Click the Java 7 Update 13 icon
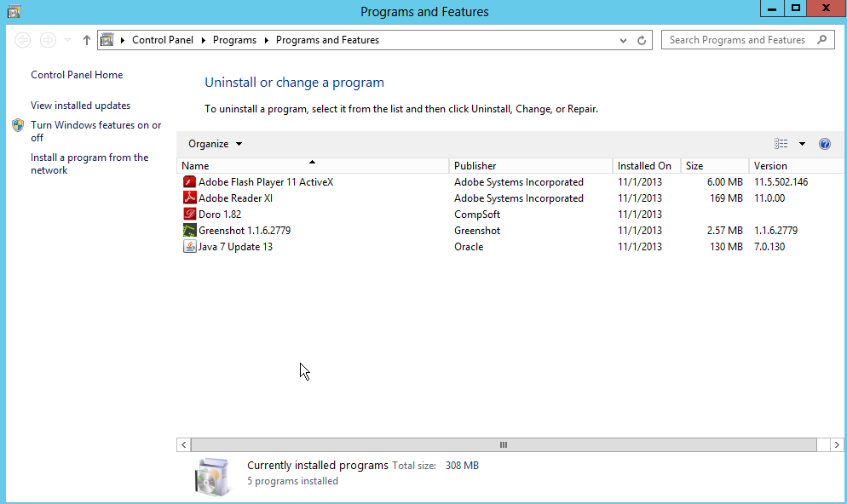 tap(189, 247)
